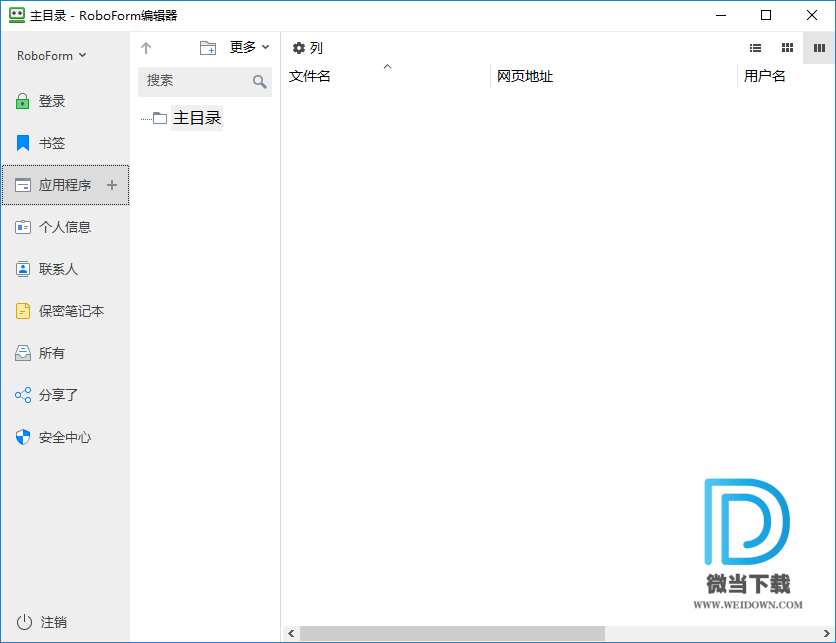This screenshot has height=643, width=836.
Task: Switch to columns detail view icon
Action: (819, 48)
